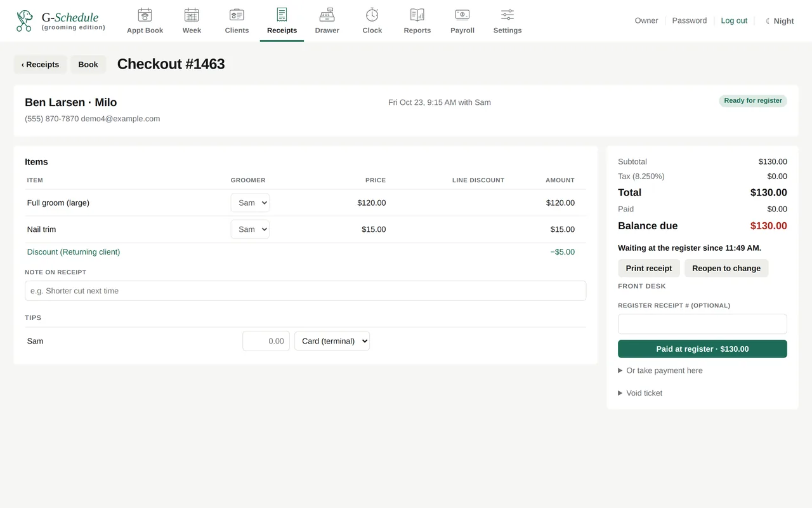Viewport: 812px width, 508px height.
Task: Click the Log out link
Action: 734,21
